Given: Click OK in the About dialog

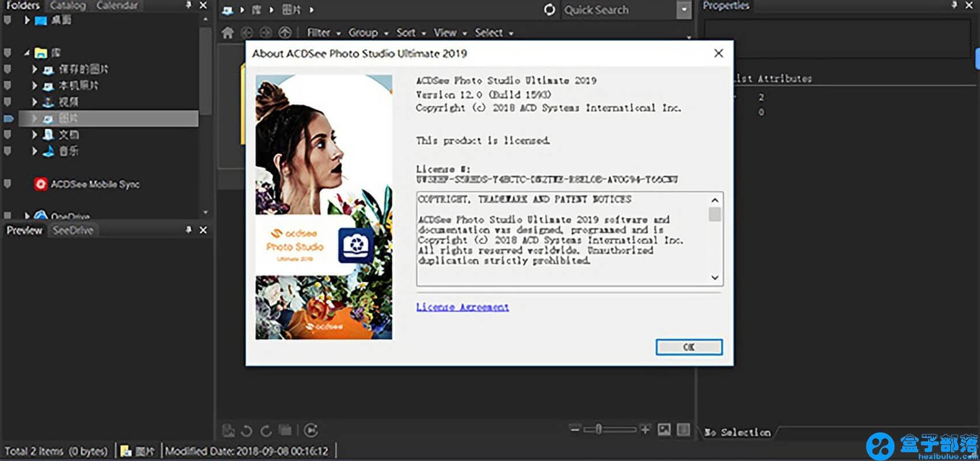Looking at the screenshot, I should [689, 347].
